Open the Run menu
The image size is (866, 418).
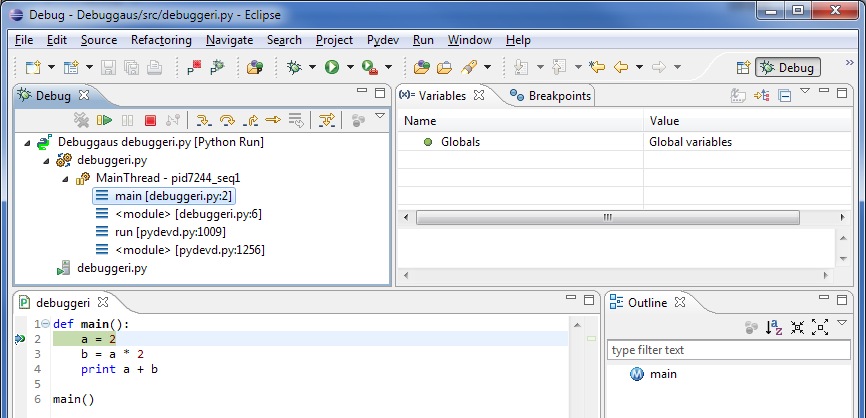click(x=424, y=40)
